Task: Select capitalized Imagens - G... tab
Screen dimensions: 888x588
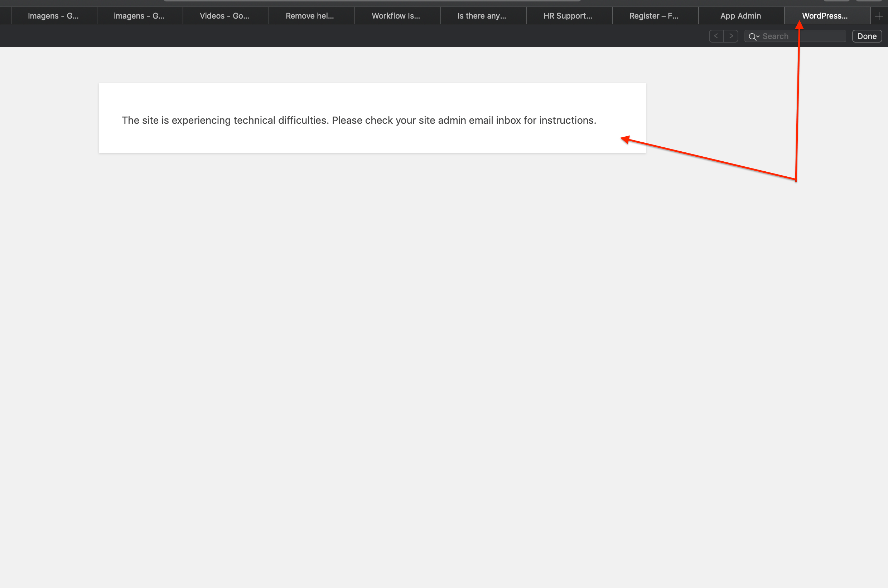Action: [53, 16]
